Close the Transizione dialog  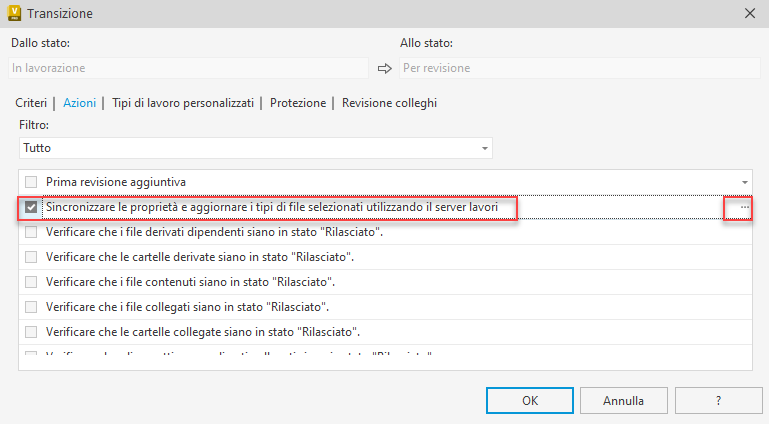point(749,13)
